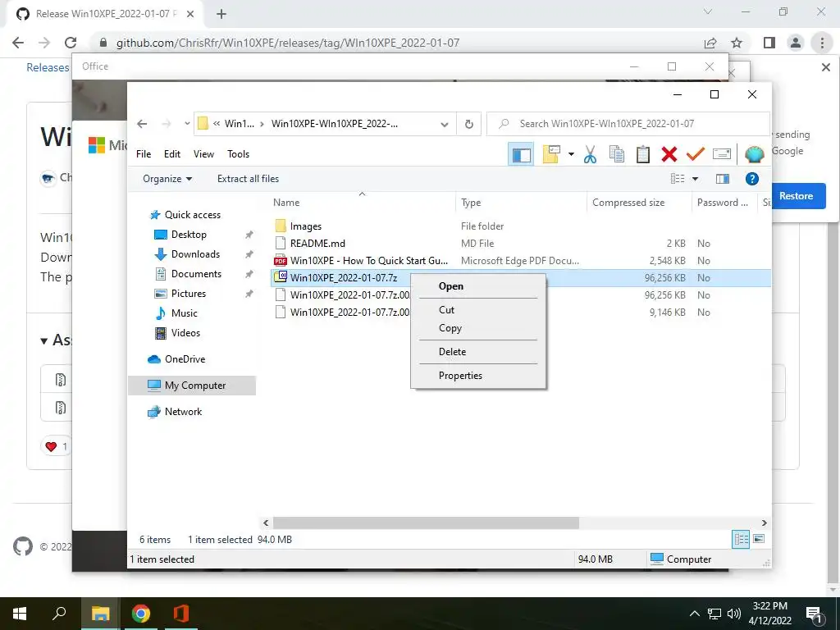The width and height of the screenshot is (840, 630).
Task: Go back in the Explorer window
Action: (x=141, y=124)
